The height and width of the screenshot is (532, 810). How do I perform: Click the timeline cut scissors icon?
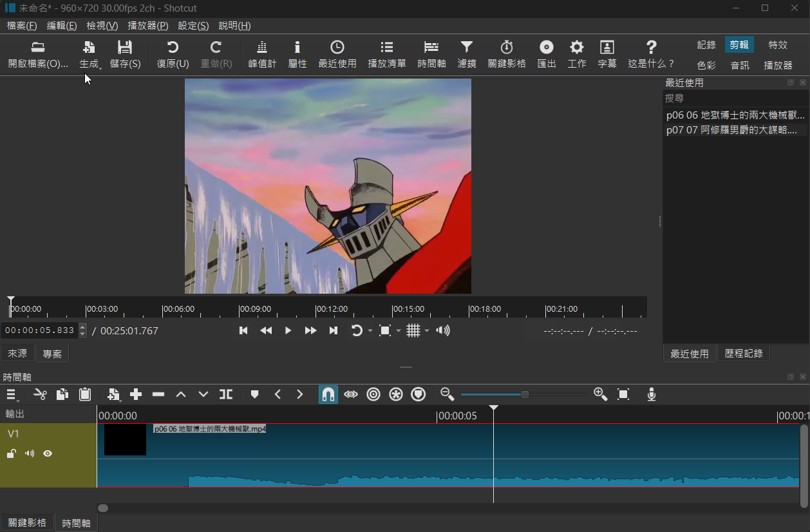point(41,394)
